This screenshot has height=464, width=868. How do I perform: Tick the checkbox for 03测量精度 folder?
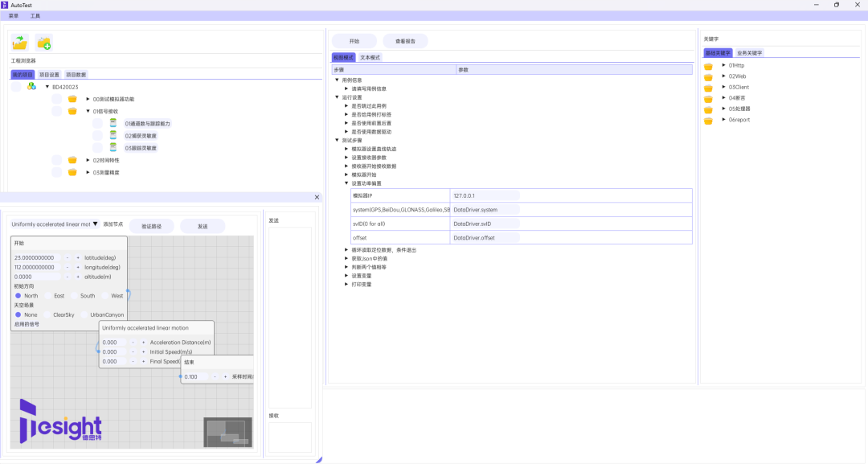(56, 172)
